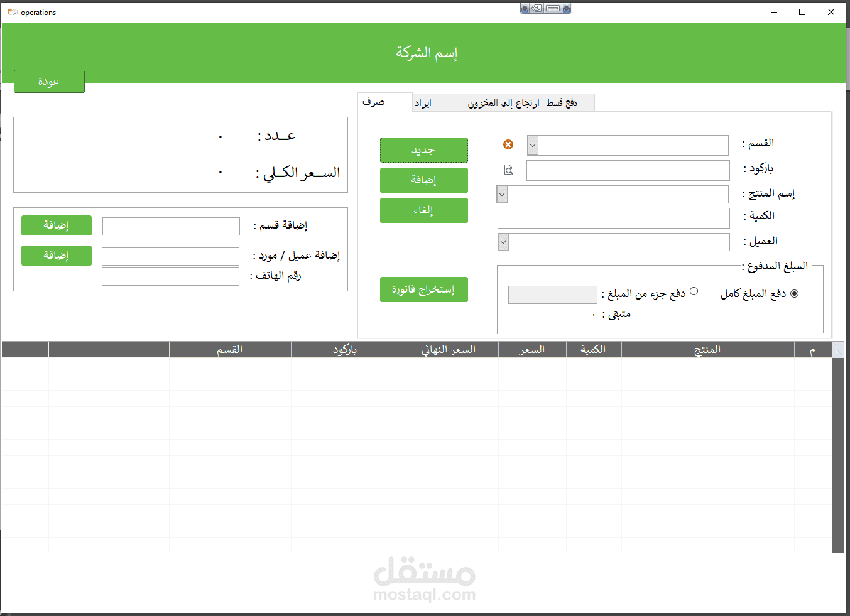Open the دفع قسط tab
The width and height of the screenshot is (850, 616).
coord(569,103)
